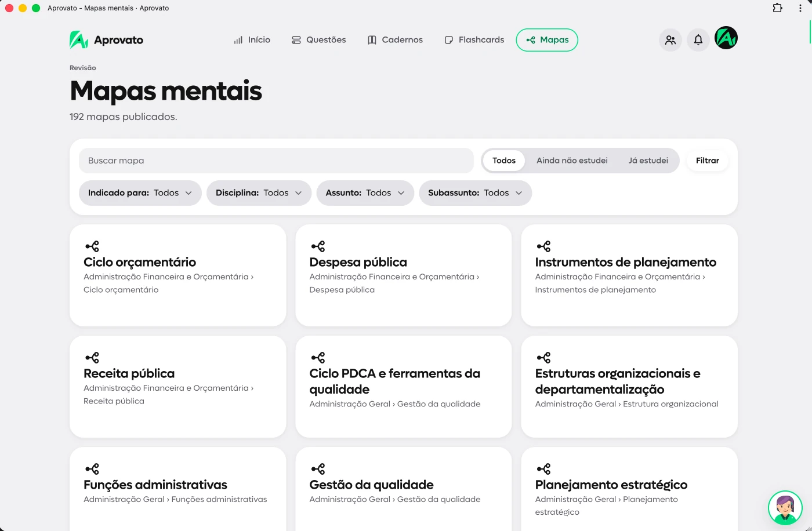Click the Ciclo orçamentário mind map icon
The width and height of the screenshot is (812, 531).
pos(92,246)
